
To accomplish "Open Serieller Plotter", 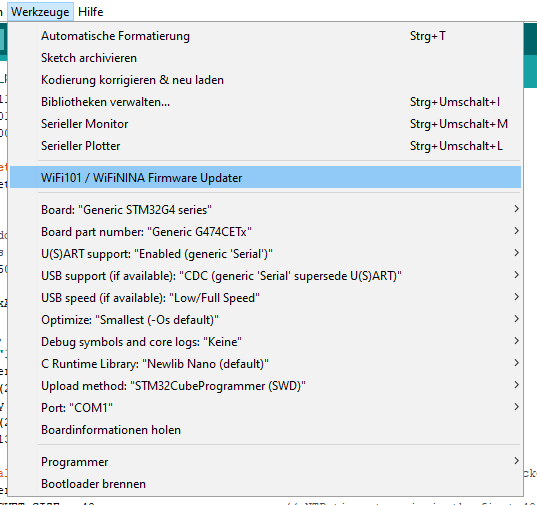I will (265, 146).
